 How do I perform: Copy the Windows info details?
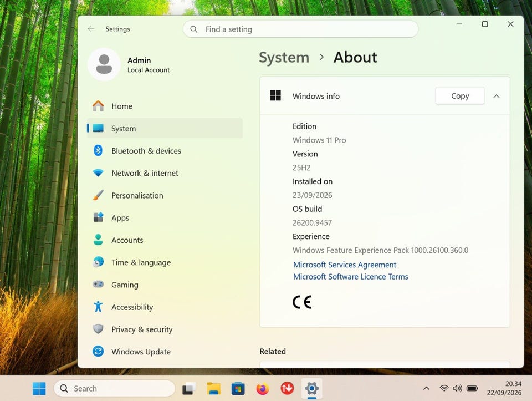click(x=460, y=96)
